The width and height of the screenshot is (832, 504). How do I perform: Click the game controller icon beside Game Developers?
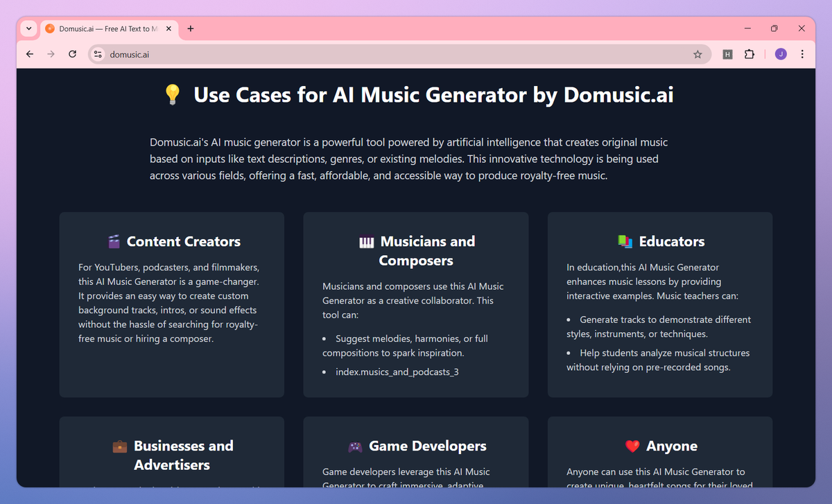[355, 446]
